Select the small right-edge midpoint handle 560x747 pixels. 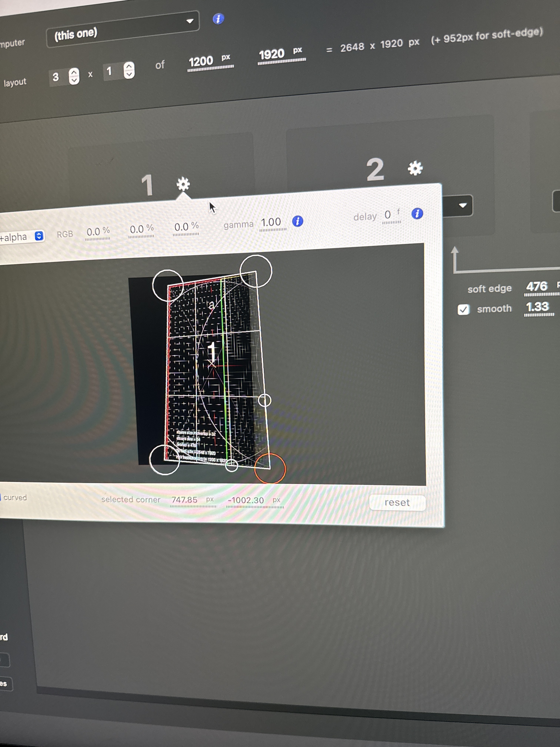tap(264, 400)
